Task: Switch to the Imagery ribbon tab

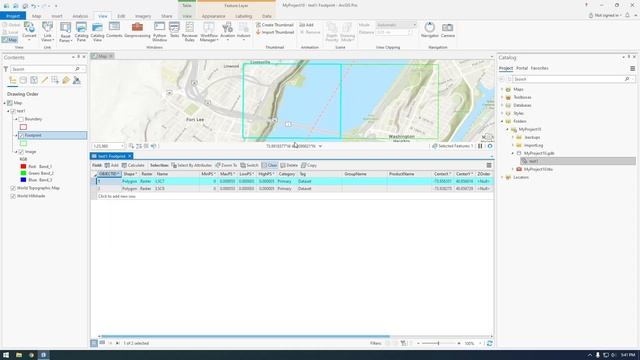Action: pos(143,16)
